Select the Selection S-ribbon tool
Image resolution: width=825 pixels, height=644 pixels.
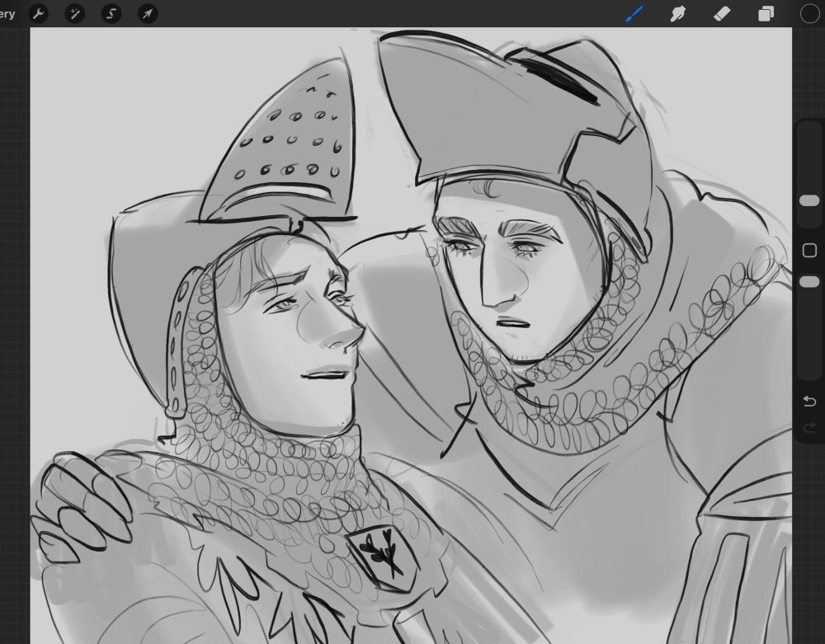(x=111, y=14)
